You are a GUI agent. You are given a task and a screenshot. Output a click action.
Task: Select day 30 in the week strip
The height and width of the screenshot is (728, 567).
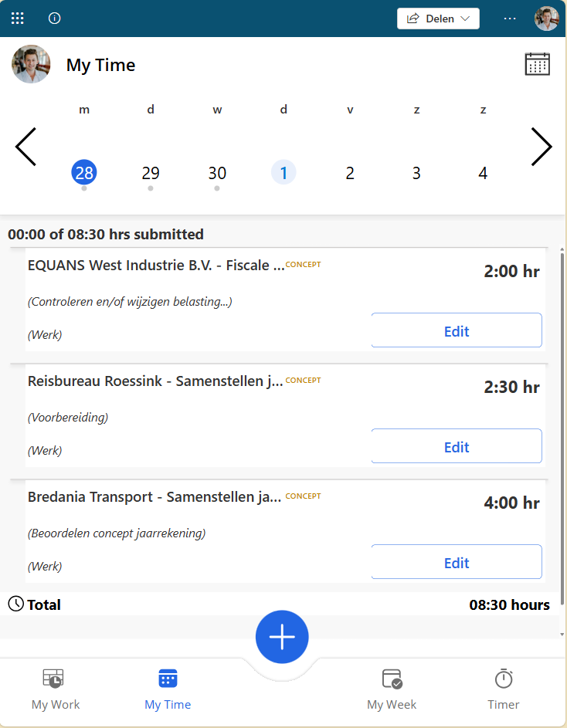[217, 173]
